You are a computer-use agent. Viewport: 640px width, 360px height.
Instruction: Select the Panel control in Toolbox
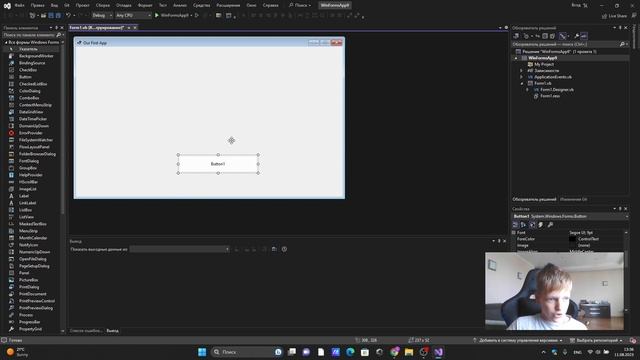[x=24, y=273]
